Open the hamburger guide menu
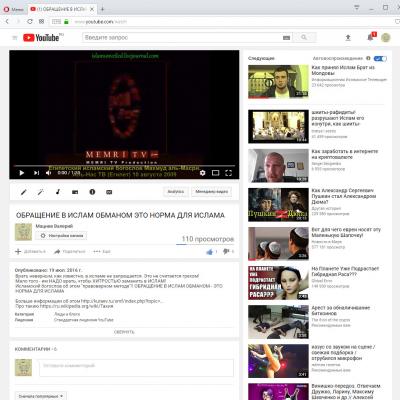The image size is (400, 400). click(x=15, y=38)
